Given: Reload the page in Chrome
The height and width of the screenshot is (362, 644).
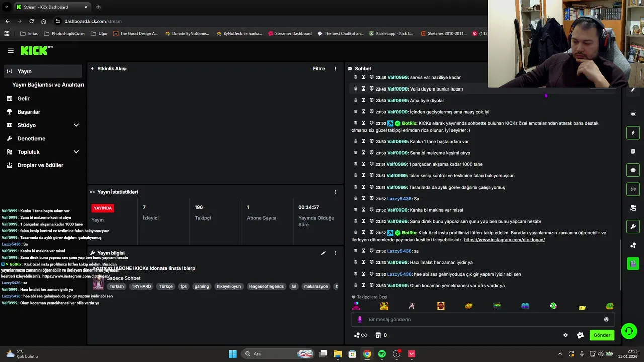Looking at the screenshot, I should [31, 21].
